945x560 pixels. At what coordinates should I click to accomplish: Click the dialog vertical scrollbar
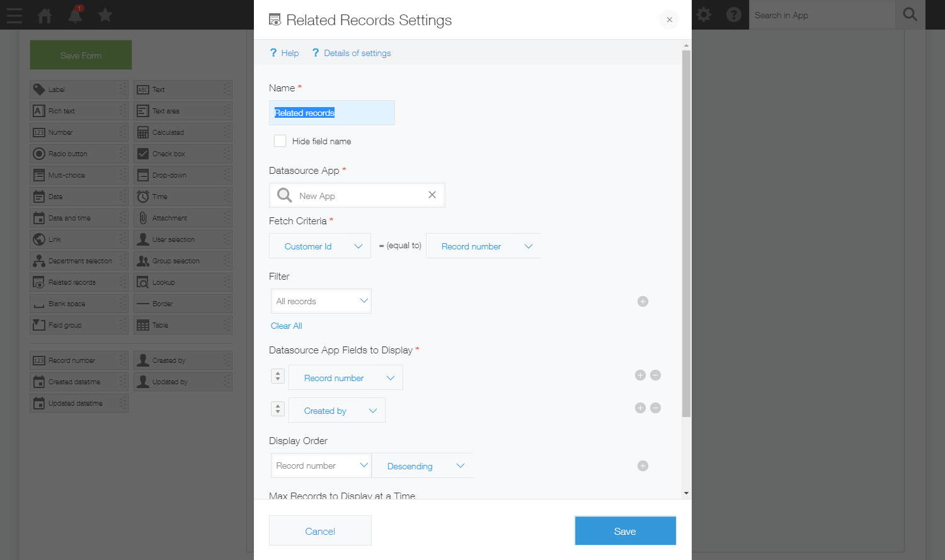686,233
